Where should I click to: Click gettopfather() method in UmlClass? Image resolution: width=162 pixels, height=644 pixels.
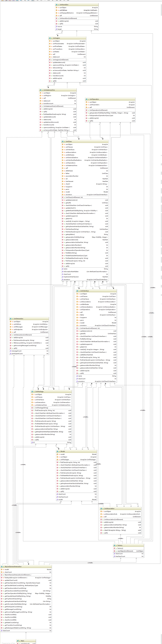pyautogui.click(x=85, y=235)
